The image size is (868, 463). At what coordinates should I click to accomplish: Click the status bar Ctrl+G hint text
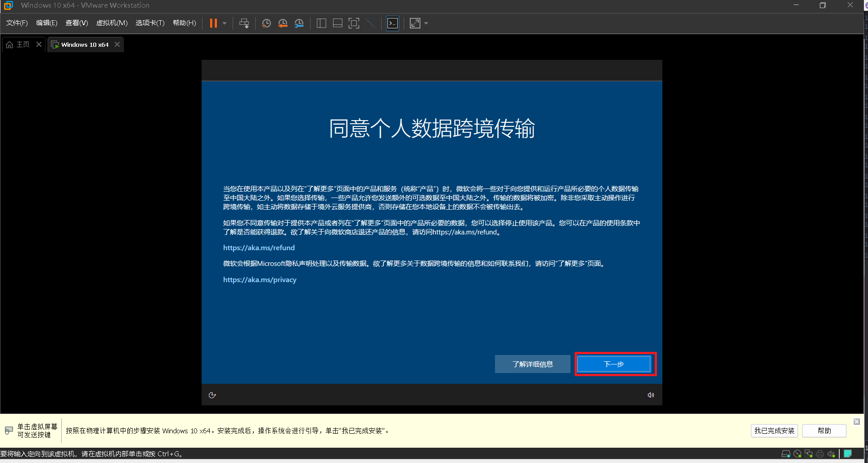[x=92, y=454]
